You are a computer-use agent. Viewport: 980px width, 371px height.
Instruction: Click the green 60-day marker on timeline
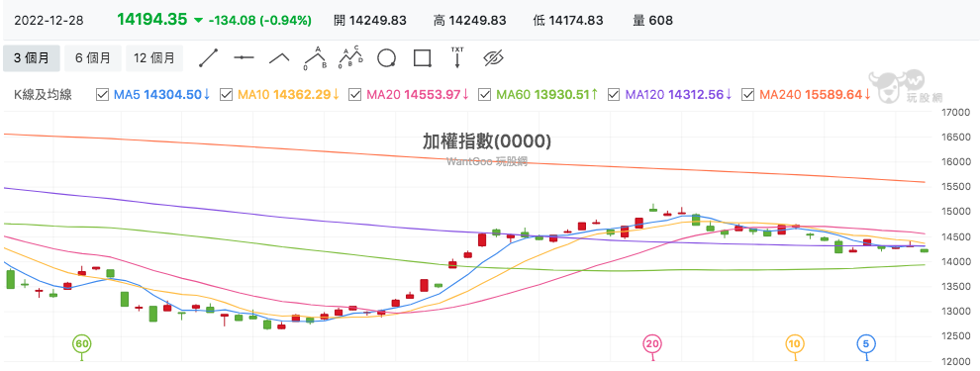pos(81,343)
